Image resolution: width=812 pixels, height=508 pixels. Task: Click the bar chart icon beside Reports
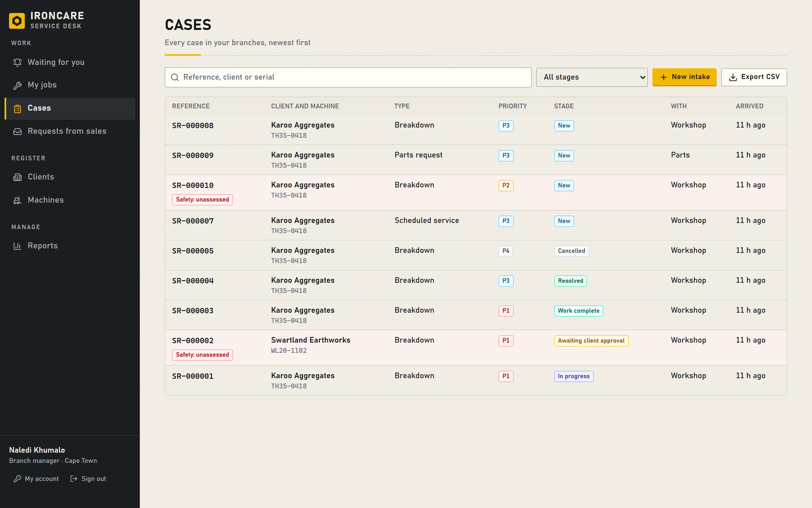(x=17, y=246)
